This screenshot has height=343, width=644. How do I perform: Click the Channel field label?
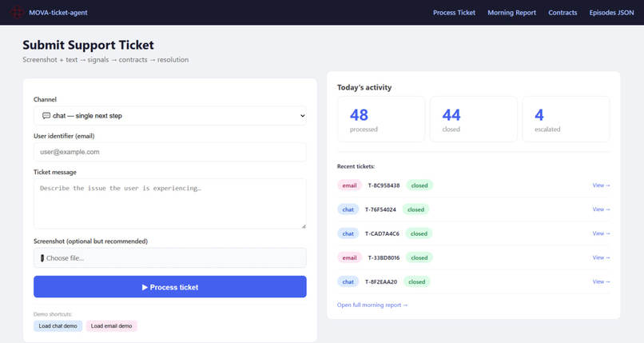[x=45, y=99]
